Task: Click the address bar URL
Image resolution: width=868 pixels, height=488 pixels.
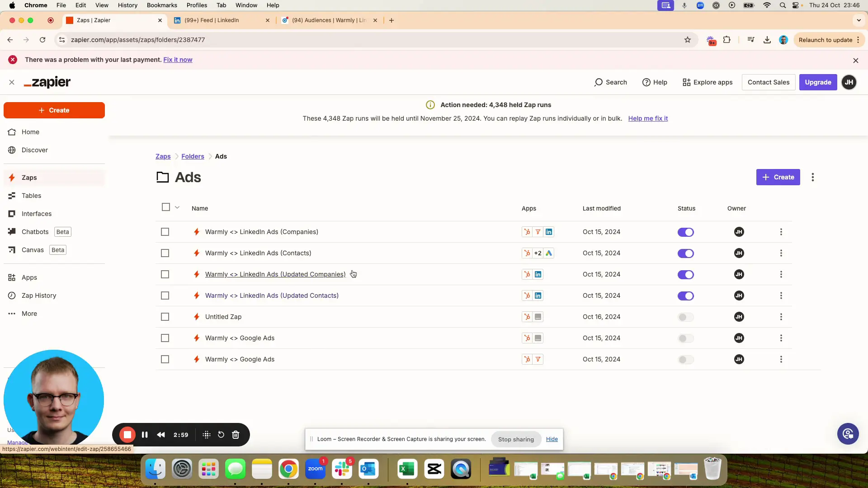Action: tap(138, 40)
